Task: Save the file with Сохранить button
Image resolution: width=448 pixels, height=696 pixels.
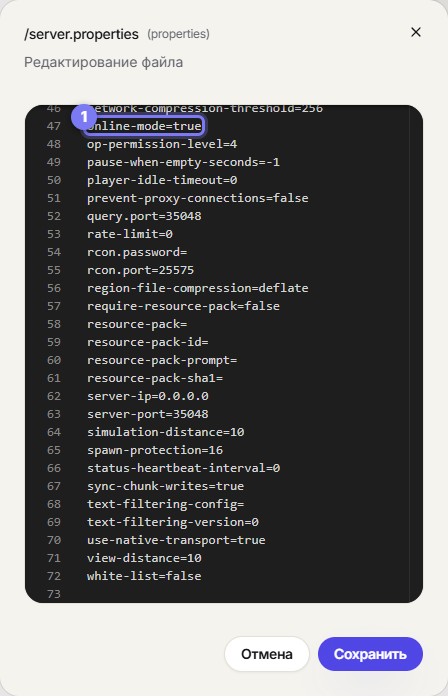Action: click(370, 654)
